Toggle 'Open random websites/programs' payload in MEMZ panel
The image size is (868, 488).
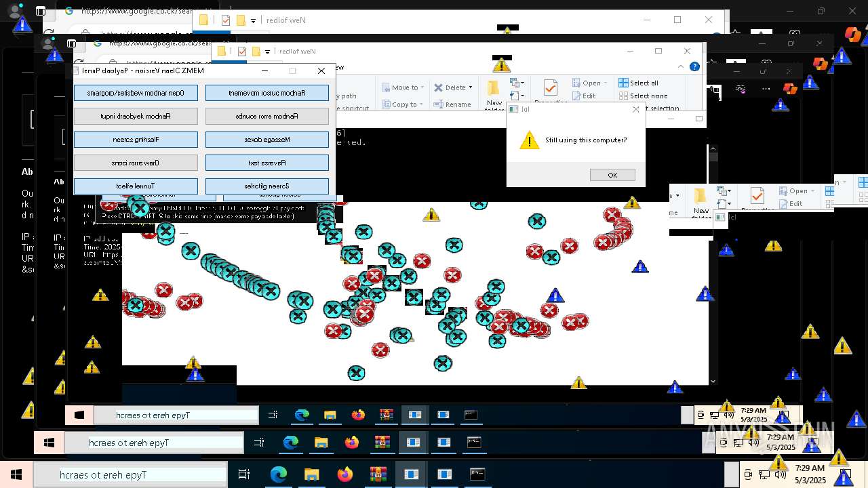[x=136, y=93]
